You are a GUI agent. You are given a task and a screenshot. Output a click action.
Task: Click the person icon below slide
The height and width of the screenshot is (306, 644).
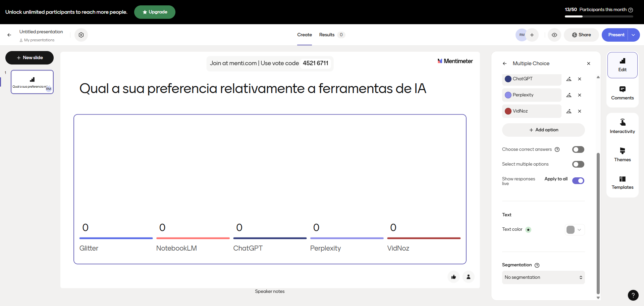click(468, 277)
